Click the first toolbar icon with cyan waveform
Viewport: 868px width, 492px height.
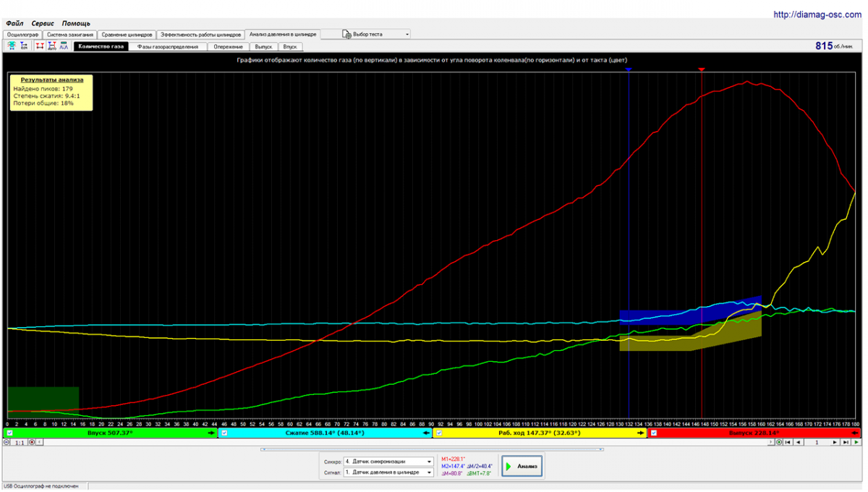[x=12, y=46]
